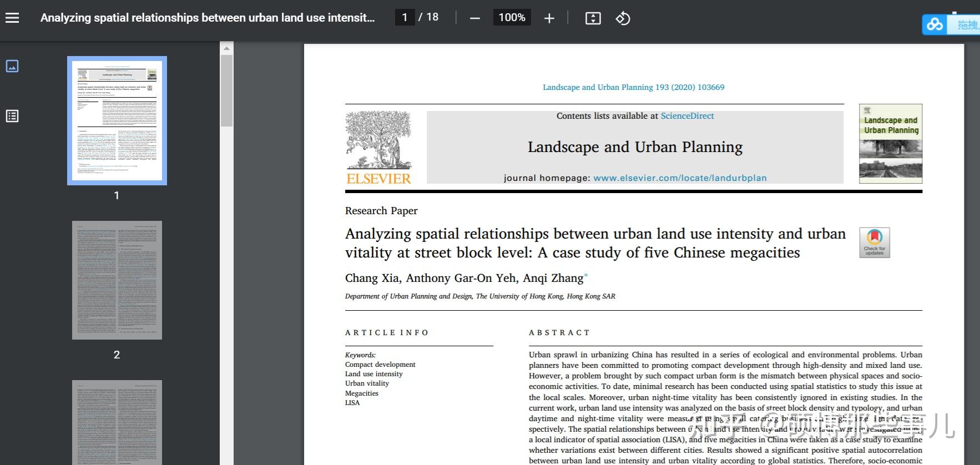Open the journal homepage elsevier.com link

coord(680,178)
